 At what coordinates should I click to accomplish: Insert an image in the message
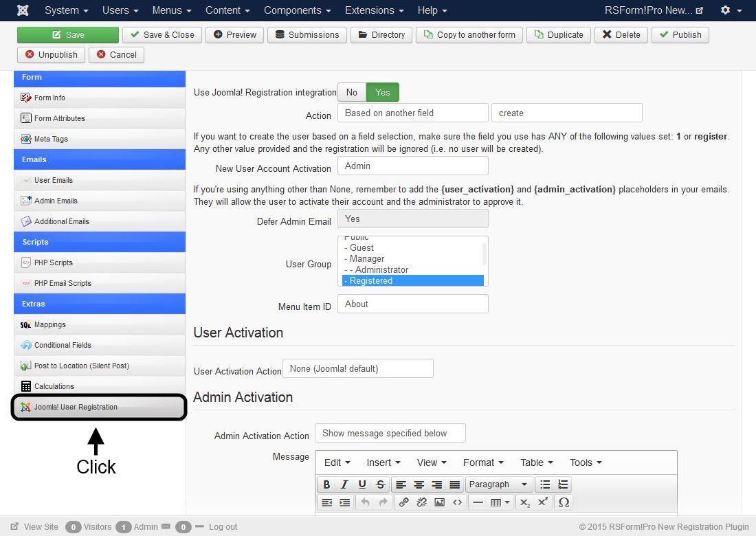pos(439,502)
